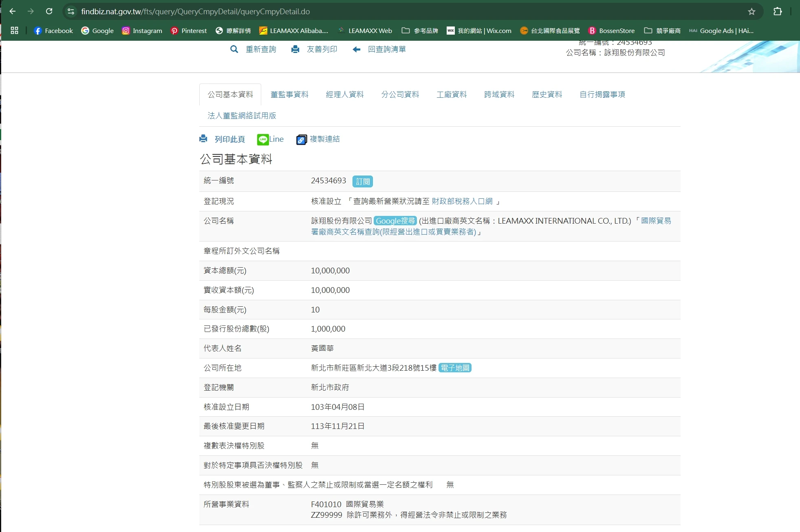Share the page via Line icon
800x532 pixels.
click(263, 139)
